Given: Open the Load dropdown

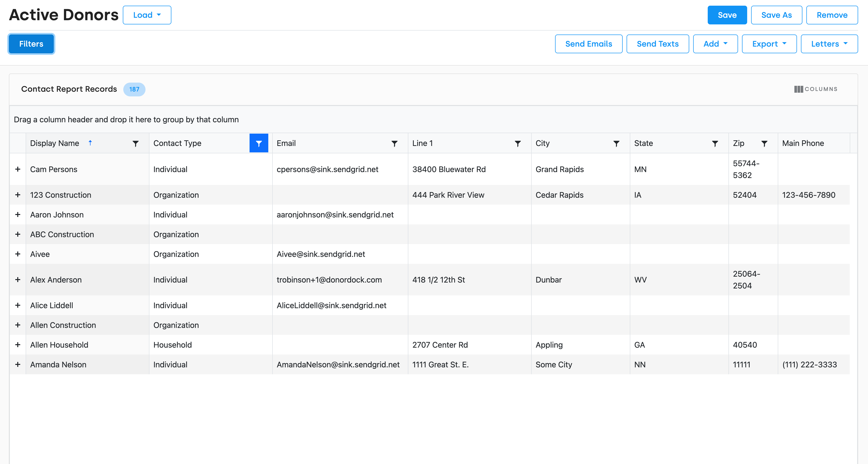Looking at the screenshot, I should [x=147, y=15].
